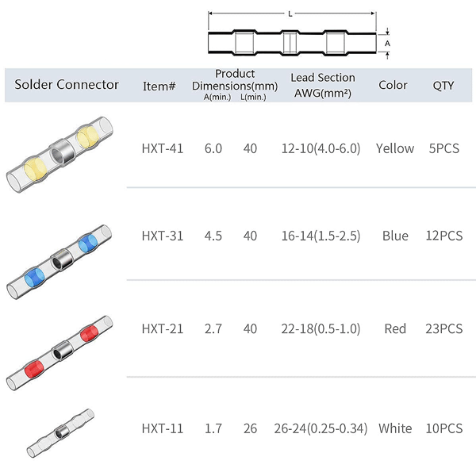
Task: Click the small white solder connector image
Action: (60, 433)
